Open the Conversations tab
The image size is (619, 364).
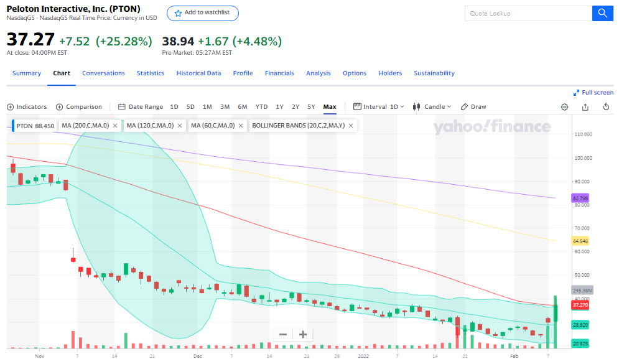(x=103, y=73)
